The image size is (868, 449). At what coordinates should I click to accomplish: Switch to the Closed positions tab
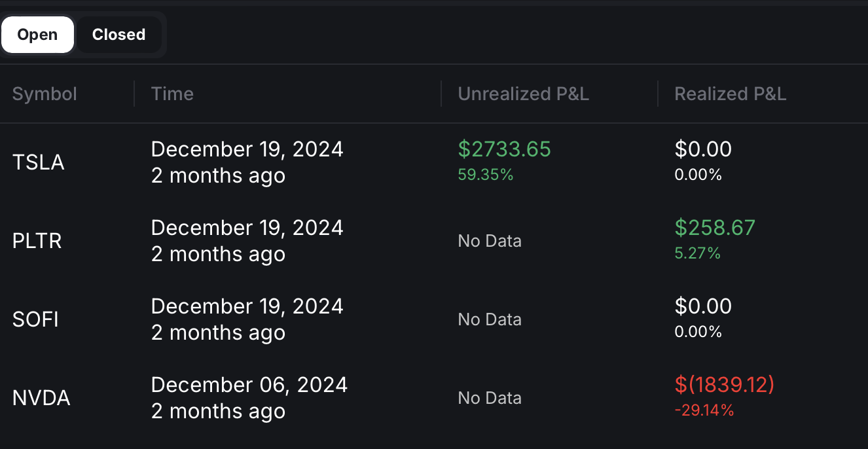pyautogui.click(x=118, y=35)
